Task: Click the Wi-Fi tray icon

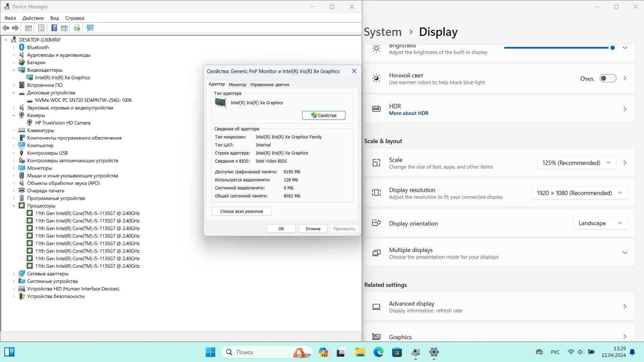Action: pos(571,352)
